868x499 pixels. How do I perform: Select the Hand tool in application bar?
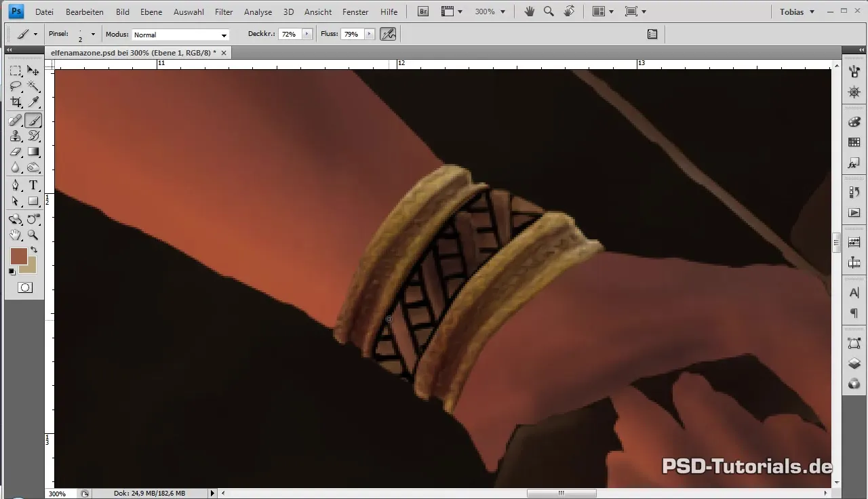pyautogui.click(x=530, y=12)
